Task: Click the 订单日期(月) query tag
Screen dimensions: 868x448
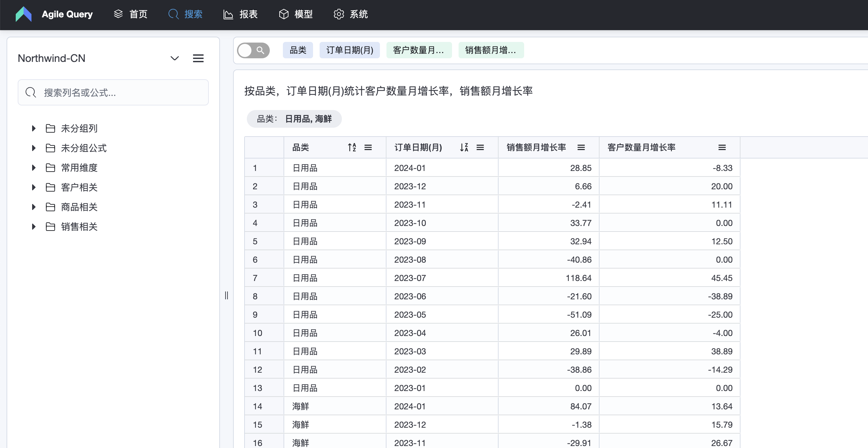Action: tap(350, 50)
